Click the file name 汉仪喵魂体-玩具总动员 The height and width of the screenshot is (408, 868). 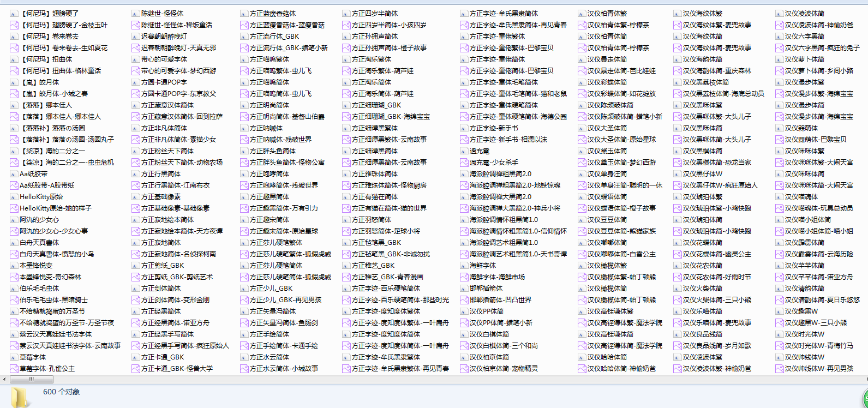pyautogui.click(x=819, y=208)
